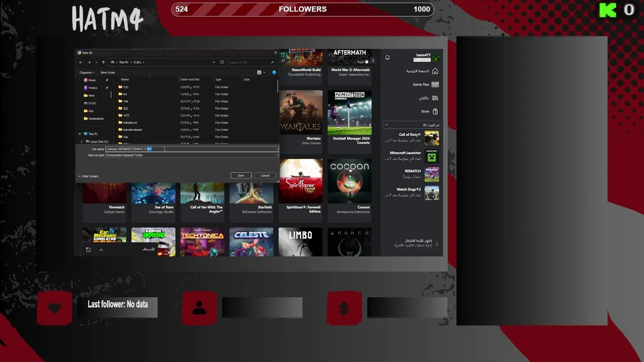Viewport: 644px width, 362px height.
Task: Open the Xbox notifications bell
Action: coord(387,57)
